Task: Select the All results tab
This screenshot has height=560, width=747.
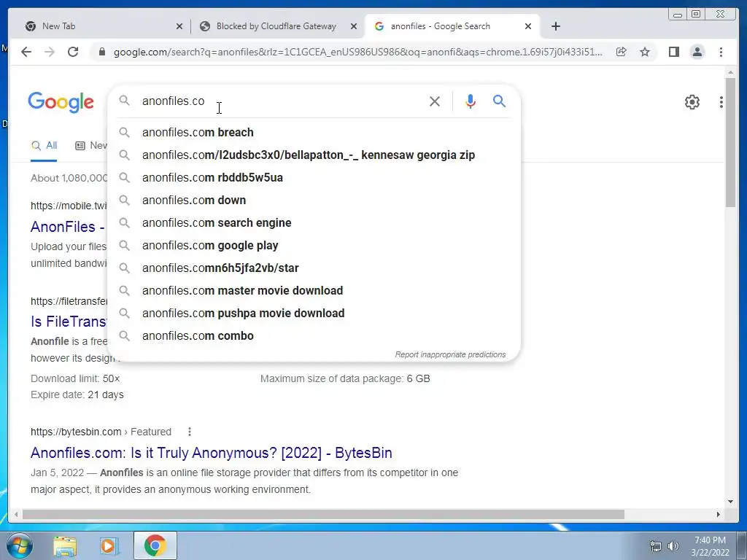Action: click(44, 146)
